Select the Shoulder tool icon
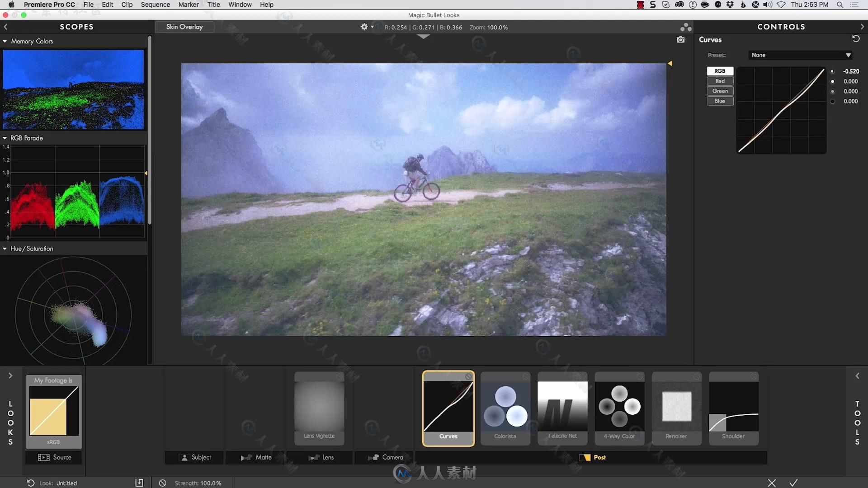Screen dimensions: 868x488 (733, 407)
